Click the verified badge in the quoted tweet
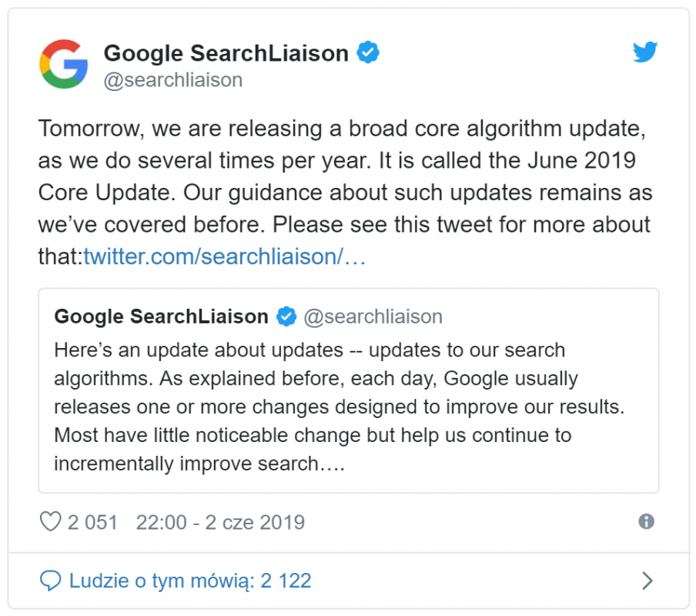Image resolution: width=696 pixels, height=616 pixels. 286,316
